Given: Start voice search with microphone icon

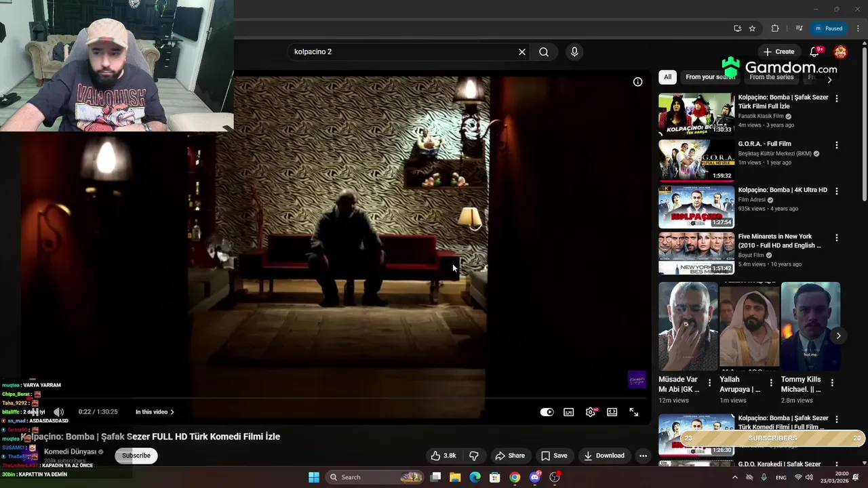Looking at the screenshot, I should (x=574, y=52).
